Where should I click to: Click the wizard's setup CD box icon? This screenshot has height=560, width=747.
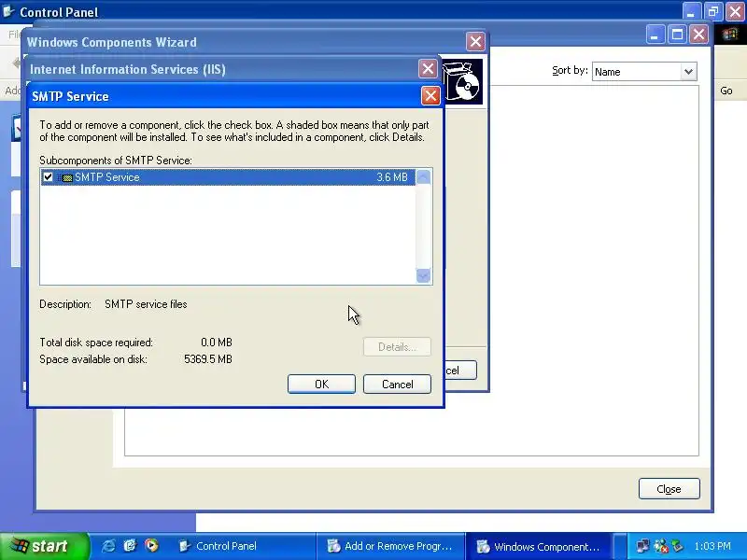461,81
